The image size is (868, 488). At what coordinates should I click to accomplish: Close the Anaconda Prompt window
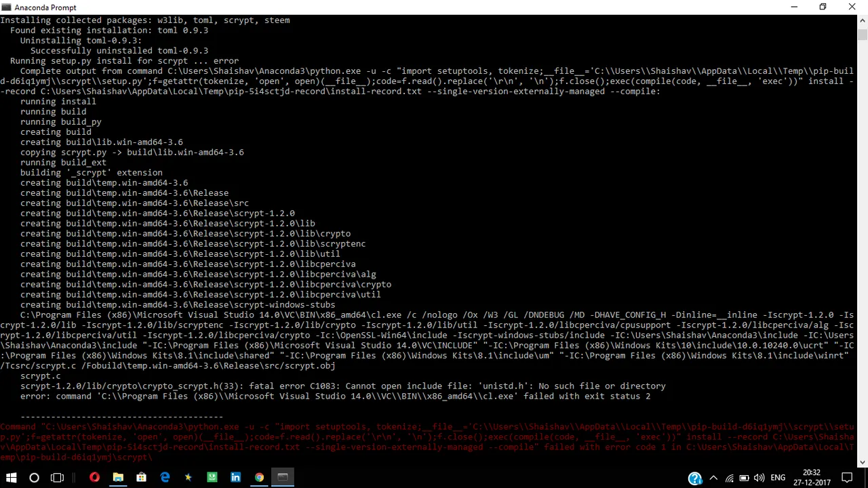coord(852,7)
